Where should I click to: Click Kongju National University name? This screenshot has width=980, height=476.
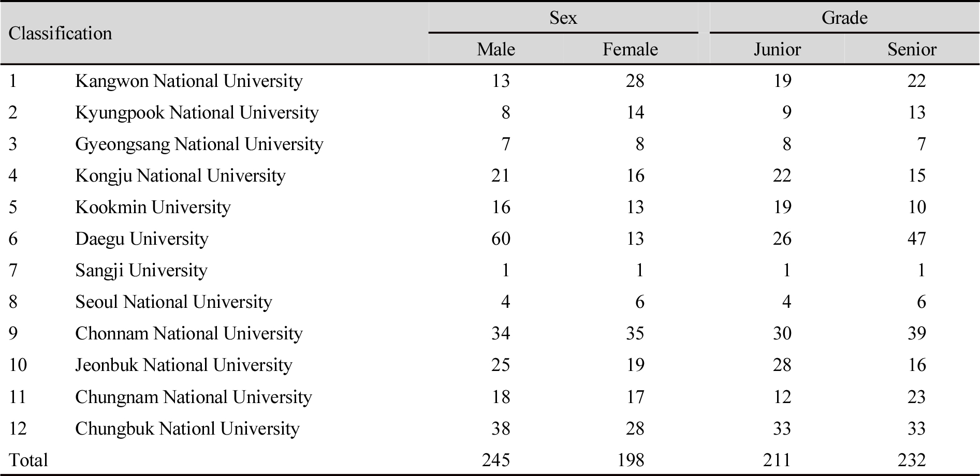pos(180,176)
